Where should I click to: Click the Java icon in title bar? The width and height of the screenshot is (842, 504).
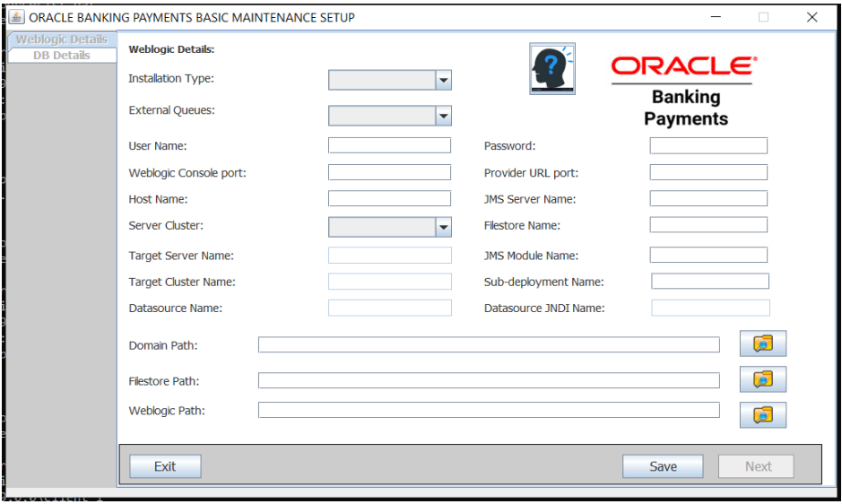16,17
